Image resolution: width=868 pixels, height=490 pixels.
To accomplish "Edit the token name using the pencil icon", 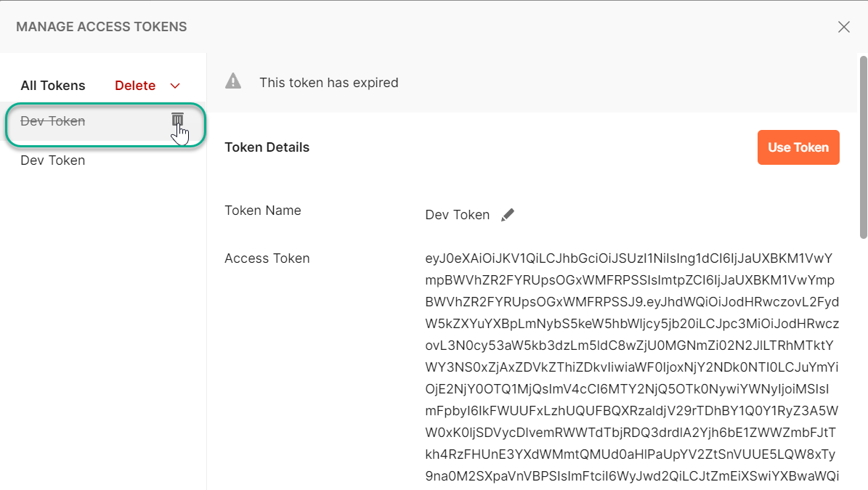I will pos(508,213).
